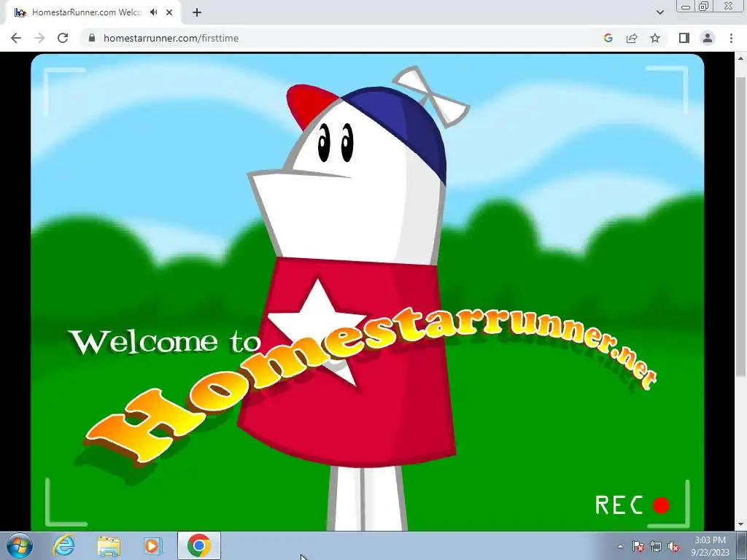Restore down the Chrome window
This screenshot has width=747, height=560.
704,7
